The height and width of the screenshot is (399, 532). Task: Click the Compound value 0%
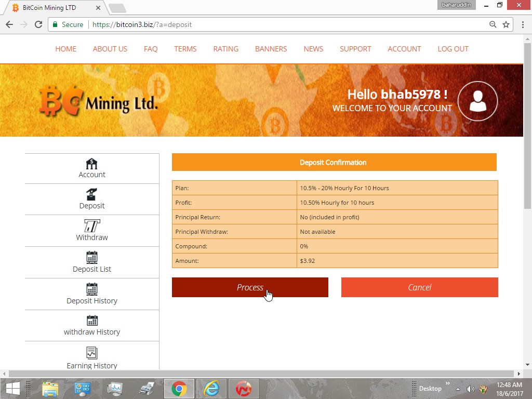[x=304, y=246]
